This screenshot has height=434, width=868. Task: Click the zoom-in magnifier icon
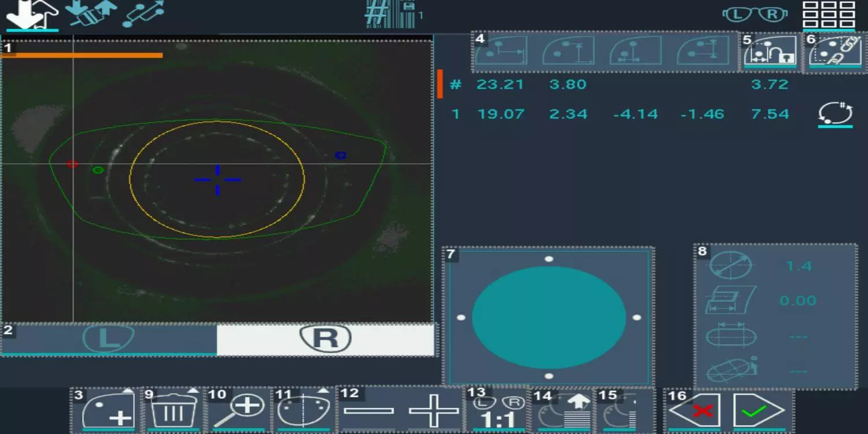pos(239,411)
